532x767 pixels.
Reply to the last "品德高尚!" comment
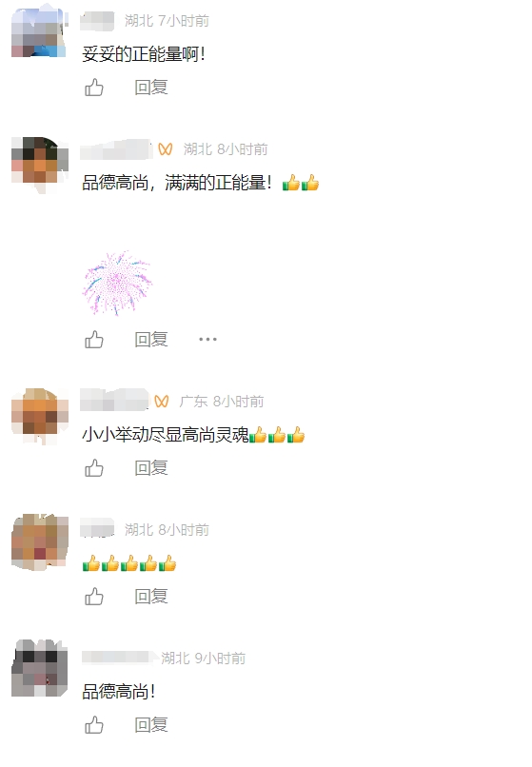coord(151,725)
